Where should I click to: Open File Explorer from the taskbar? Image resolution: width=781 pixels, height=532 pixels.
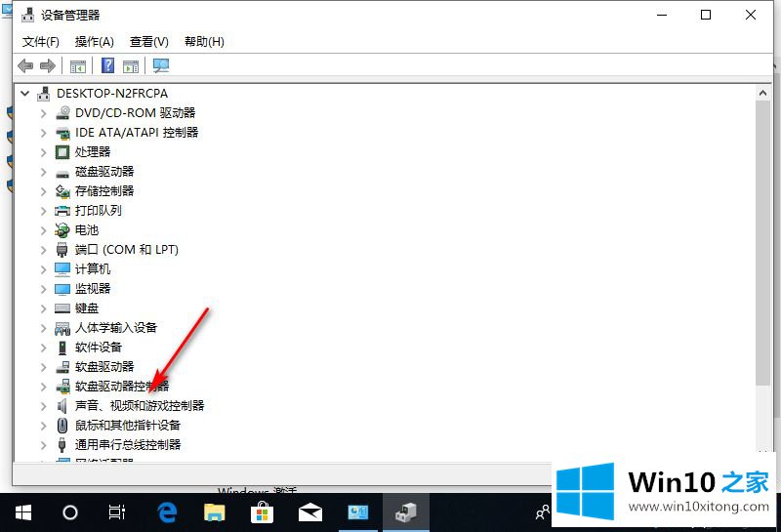coord(215,512)
